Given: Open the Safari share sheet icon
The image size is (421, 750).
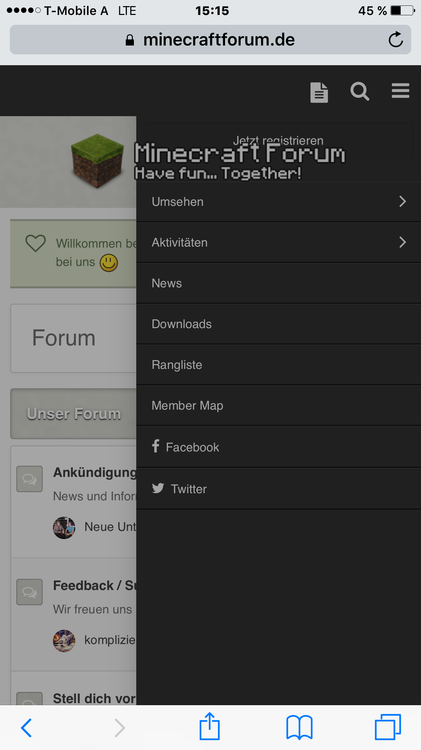Looking at the screenshot, I should (210, 726).
